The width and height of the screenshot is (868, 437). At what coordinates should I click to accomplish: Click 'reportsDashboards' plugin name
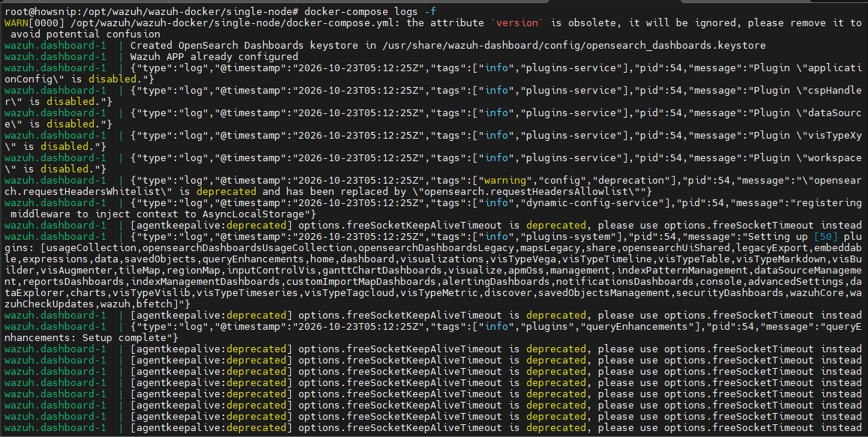[x=73, y=282]
